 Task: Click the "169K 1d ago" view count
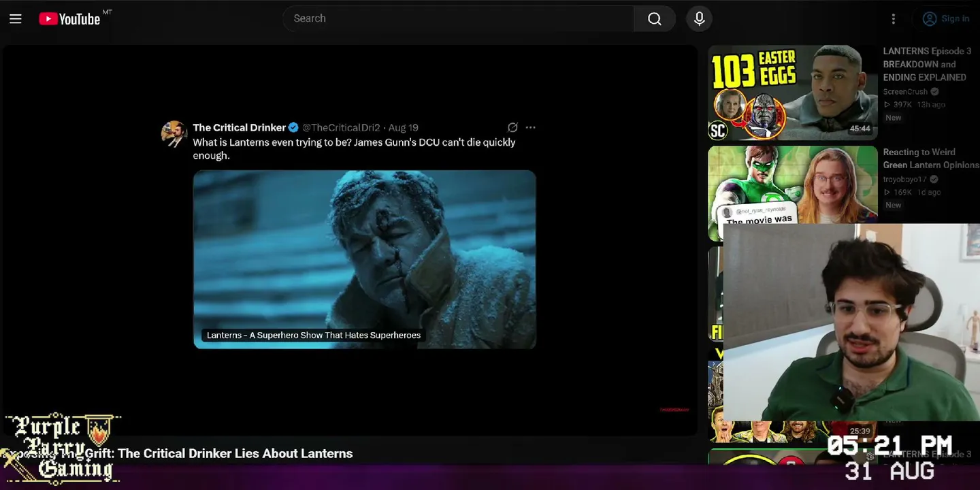click(912, 192)
